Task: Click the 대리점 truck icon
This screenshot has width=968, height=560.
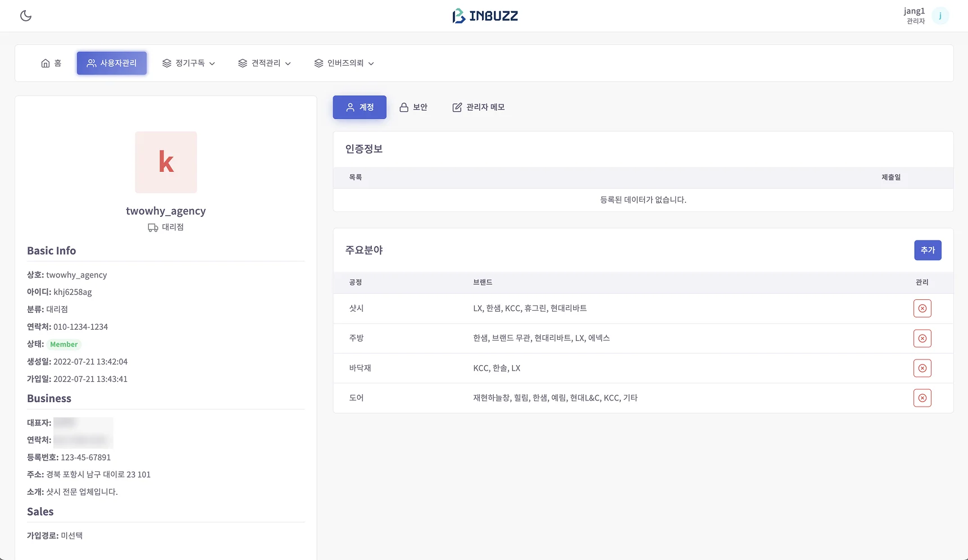Action: pyautogui.click(x=153, y=227)
